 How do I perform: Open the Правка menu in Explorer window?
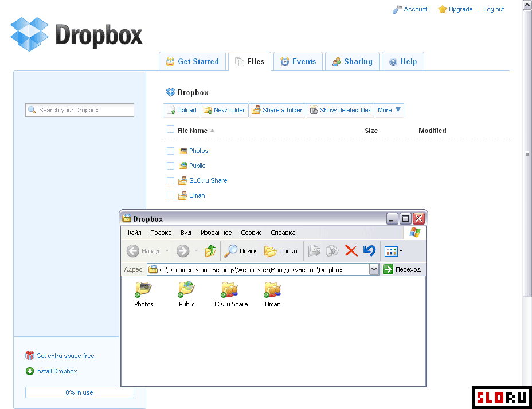tap(161, 233)
